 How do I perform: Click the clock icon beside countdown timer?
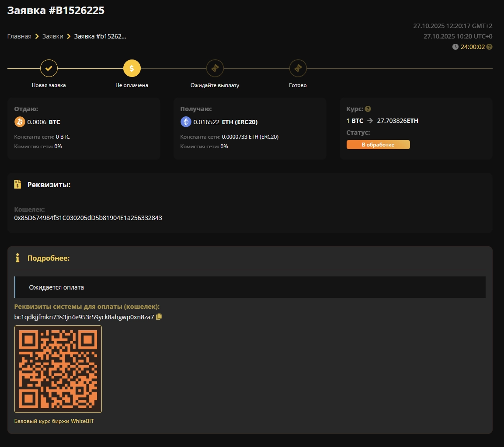tap(455, 47)
